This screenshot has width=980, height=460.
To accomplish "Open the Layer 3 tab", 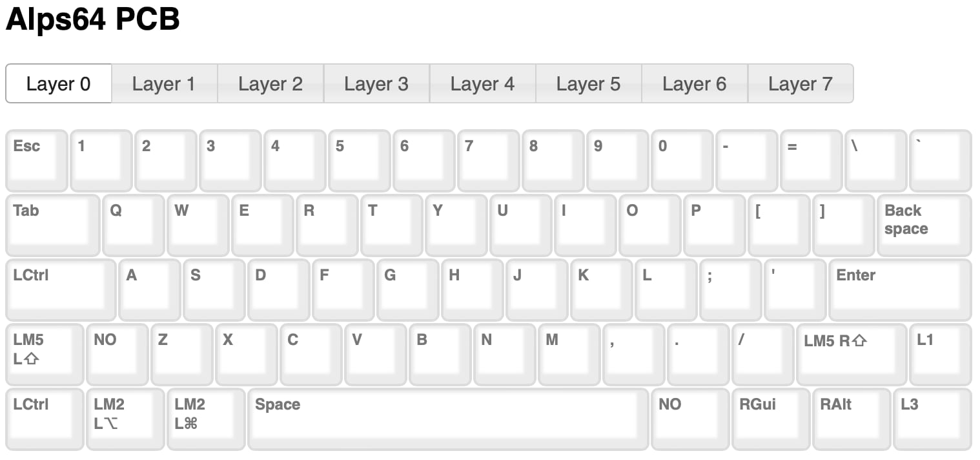I will (x=376, y=83).
